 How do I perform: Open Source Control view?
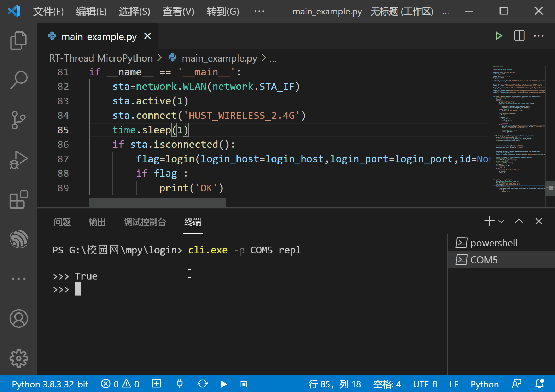[18, 120]
